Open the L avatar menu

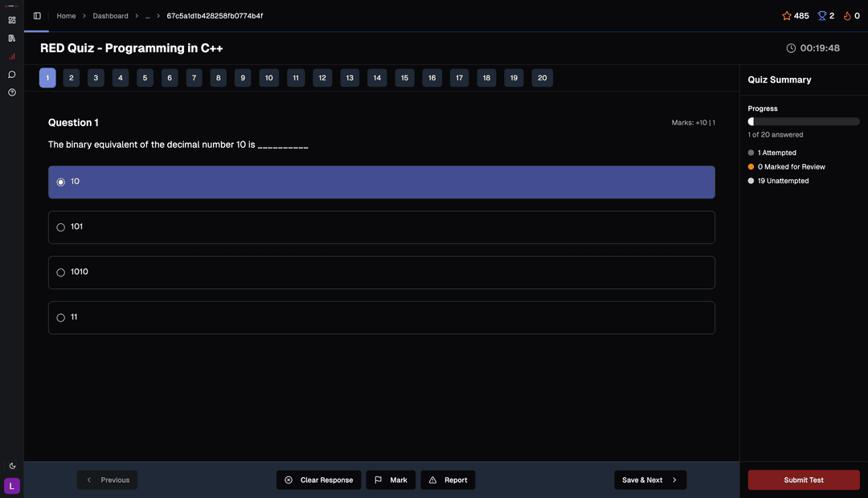11,486
